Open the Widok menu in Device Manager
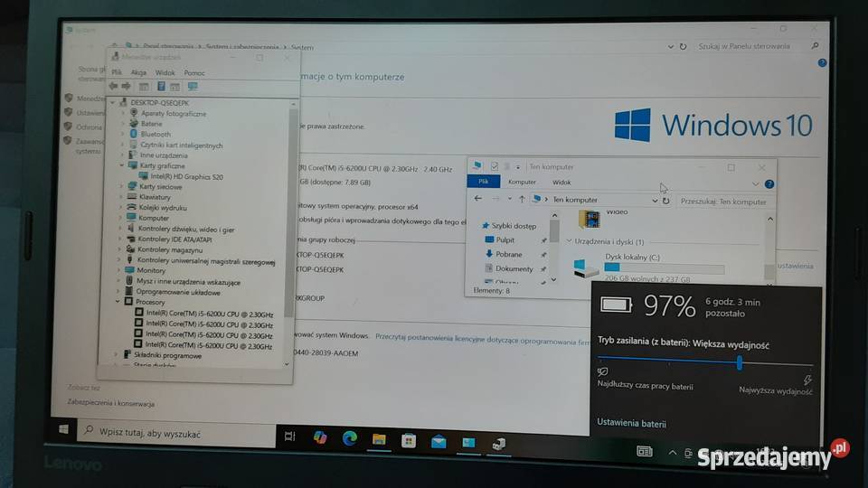The height and width of the screenshot is (488, 868). tap(165, 72)
